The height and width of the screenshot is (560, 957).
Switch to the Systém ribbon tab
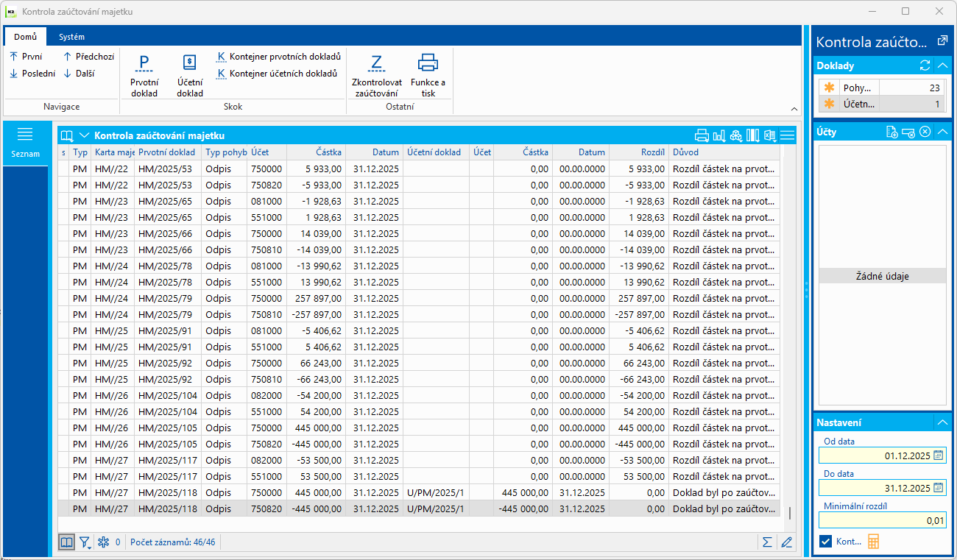pos(71,37)
